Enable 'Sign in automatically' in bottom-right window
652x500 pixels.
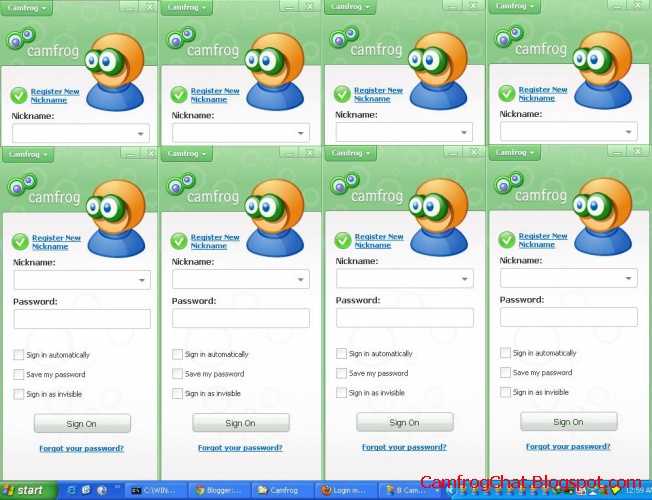pos(505,353)
